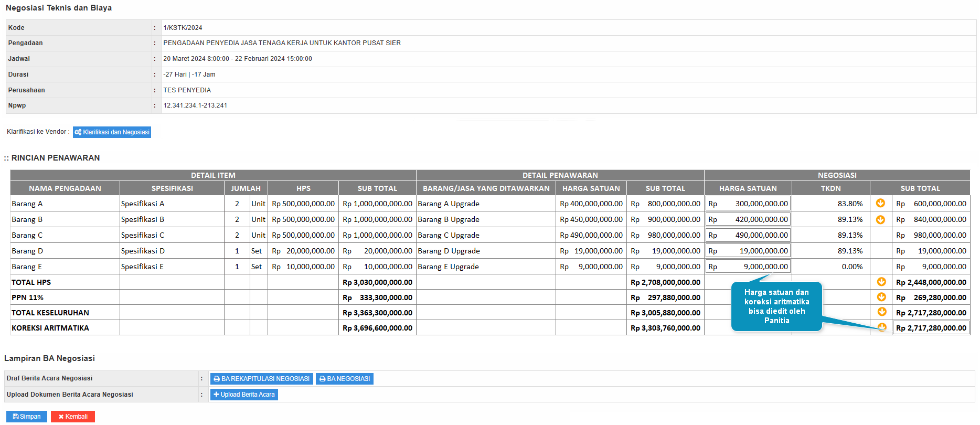Viewport: 980px width, 425px height.
Task: Edit the KOREKSI ARITMATIKA negotiated sub total field
Action: (x=931, y=328)
